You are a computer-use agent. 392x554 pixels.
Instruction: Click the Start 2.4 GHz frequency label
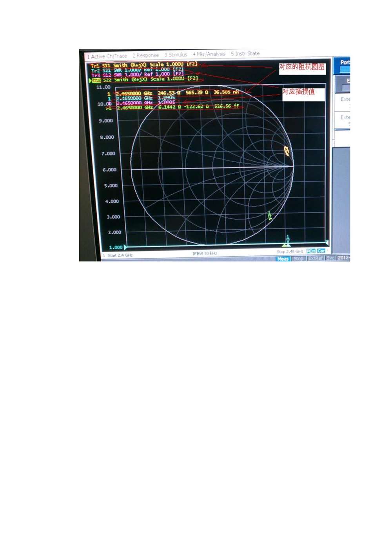[x=120, y=255]
